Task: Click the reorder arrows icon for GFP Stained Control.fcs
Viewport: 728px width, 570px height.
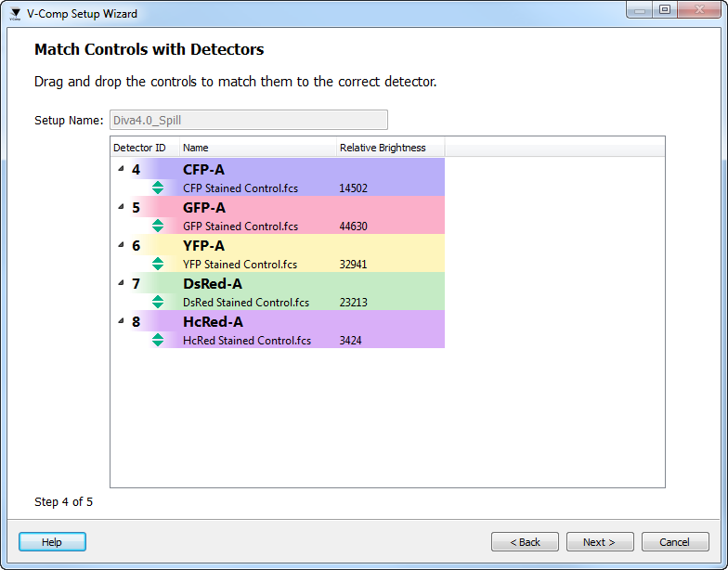Action: pyautogui.click(x=158, y=226)
